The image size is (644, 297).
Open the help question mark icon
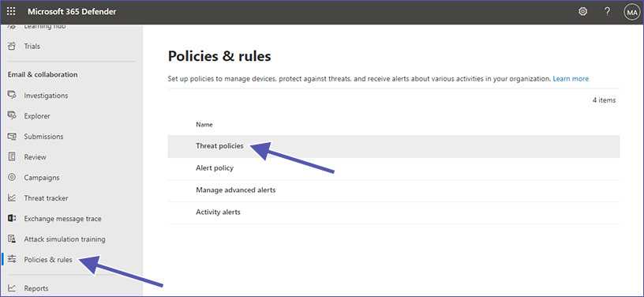pos(608,12)
